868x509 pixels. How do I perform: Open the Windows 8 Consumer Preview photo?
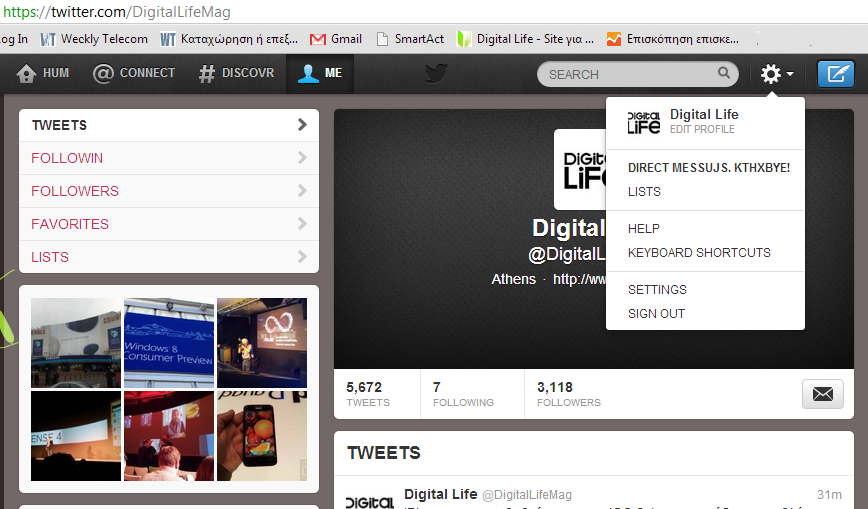169,343
